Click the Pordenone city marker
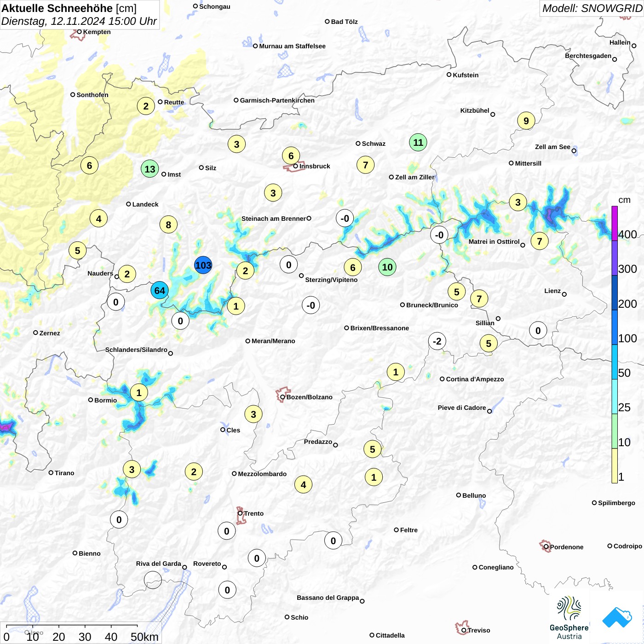644x644 pixels. 546,547
